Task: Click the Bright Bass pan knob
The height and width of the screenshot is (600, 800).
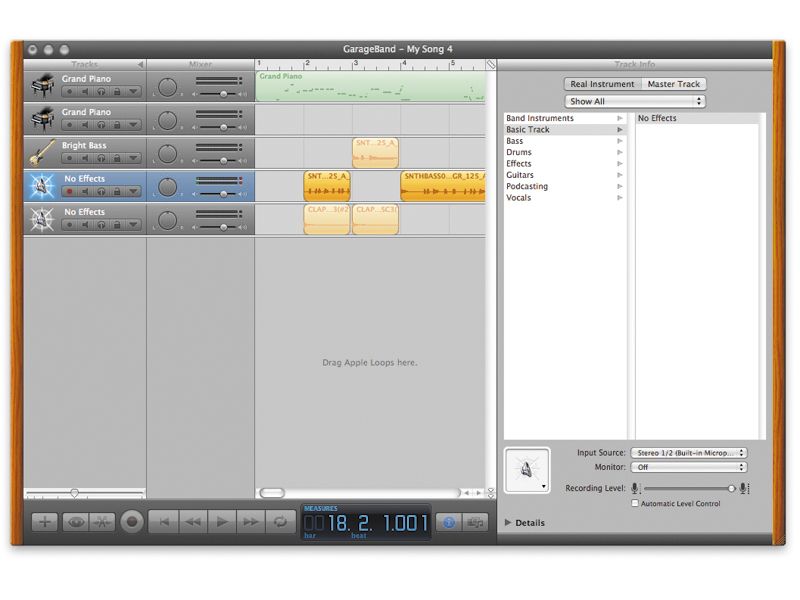Action: point(167,154)
